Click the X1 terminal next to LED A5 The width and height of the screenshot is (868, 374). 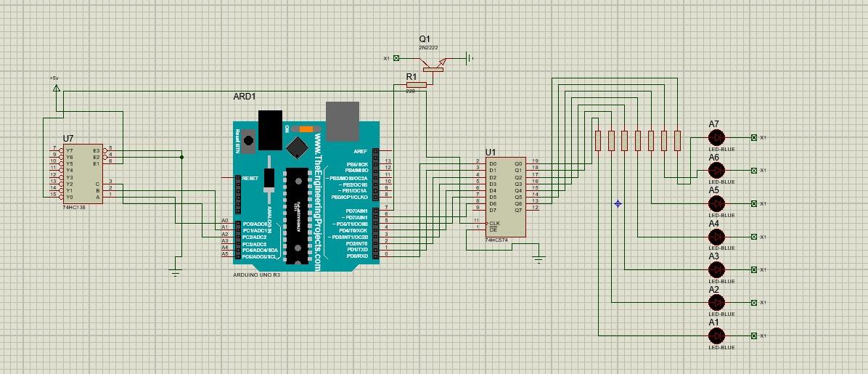click(753, 203)
